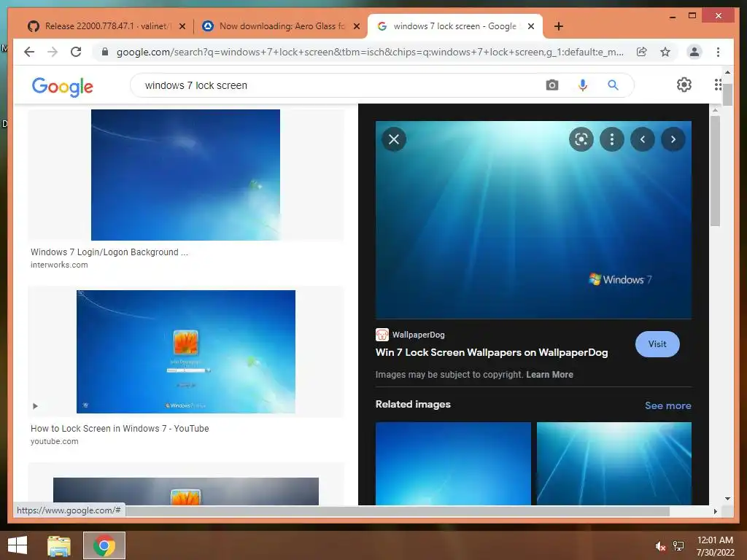Open How to Lock Screen YouTube thumbnail
Viewport: 747px width, 560px height.
coord(186,352)
